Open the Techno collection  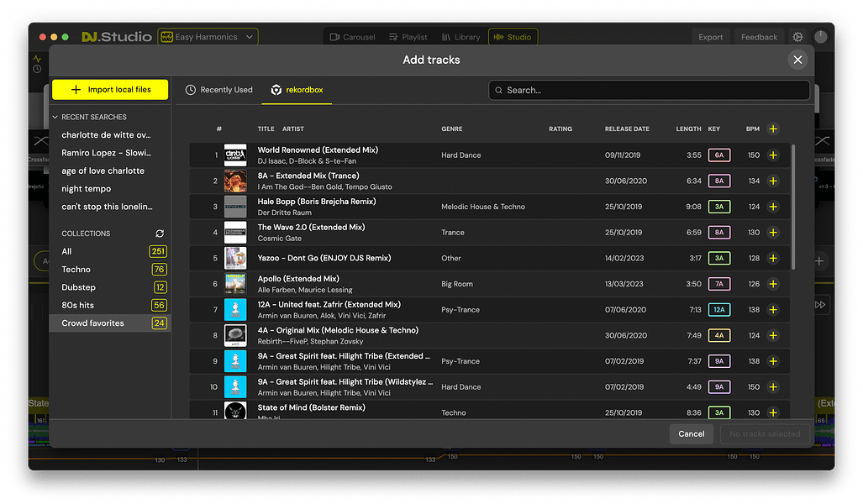[x=110, y=269]
